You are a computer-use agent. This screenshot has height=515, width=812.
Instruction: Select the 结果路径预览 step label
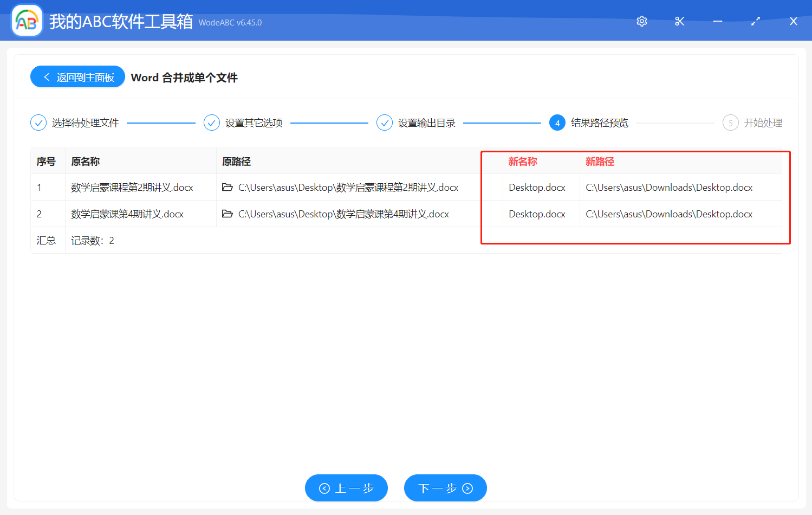point(599,123)
